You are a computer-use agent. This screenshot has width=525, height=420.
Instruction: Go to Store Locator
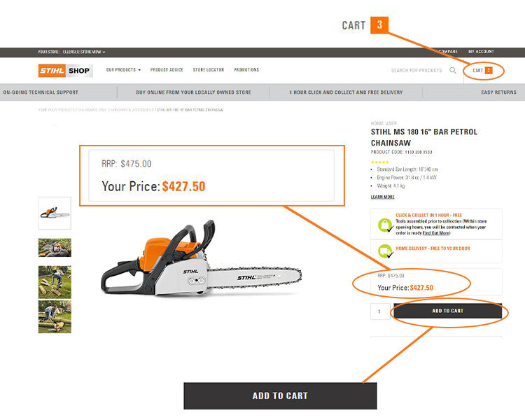pyautogui.click(x=209, y=70)
